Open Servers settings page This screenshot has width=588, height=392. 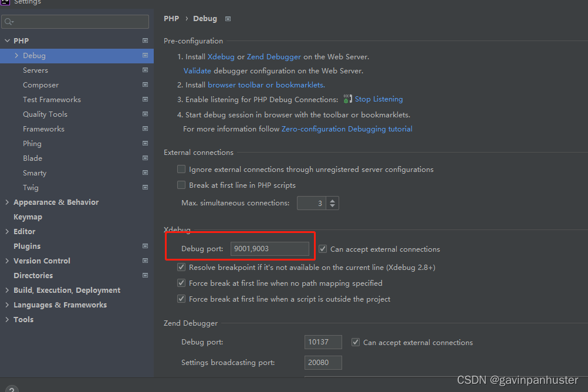tap(35, 70)
